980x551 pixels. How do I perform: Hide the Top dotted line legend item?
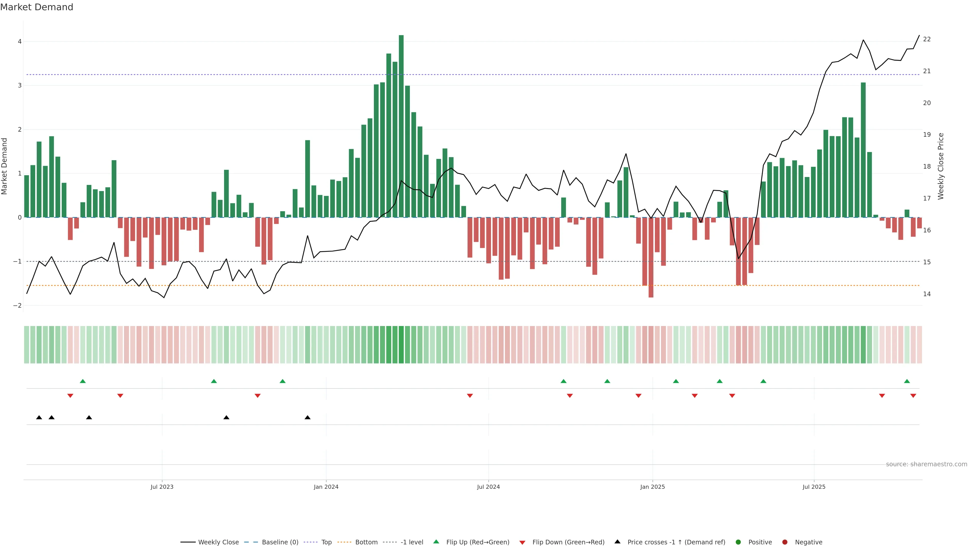coord(326,542)
